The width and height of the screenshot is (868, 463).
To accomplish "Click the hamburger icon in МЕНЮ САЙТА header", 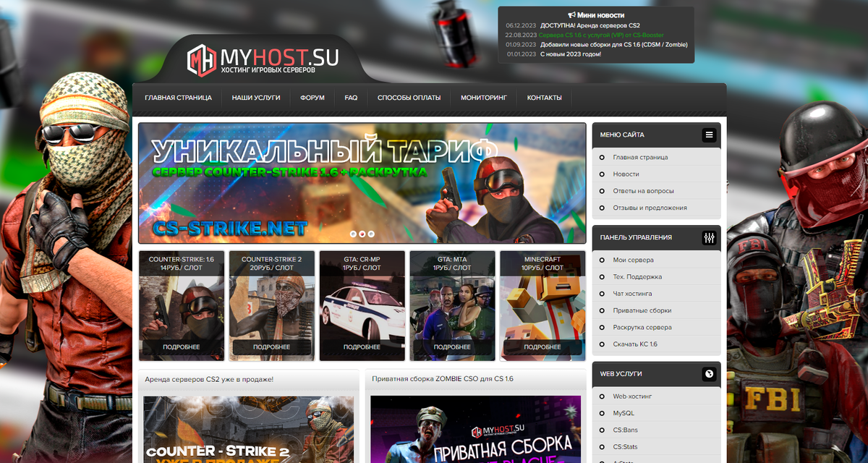I will pyautogui.click(x=709, y=135).
